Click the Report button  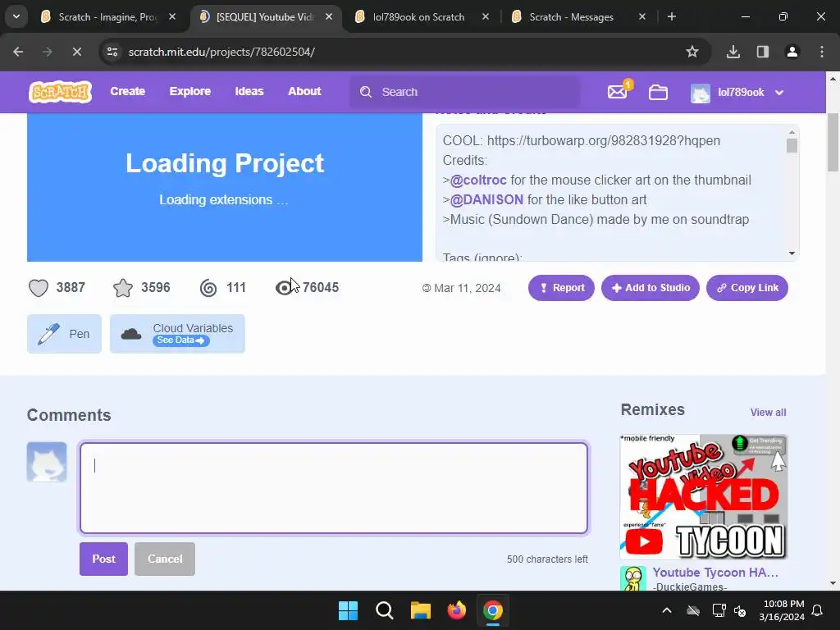(561, 288)
